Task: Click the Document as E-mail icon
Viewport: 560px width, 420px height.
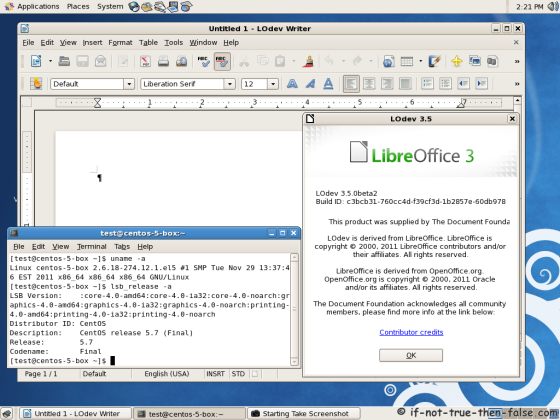Action: coord(101,61)
